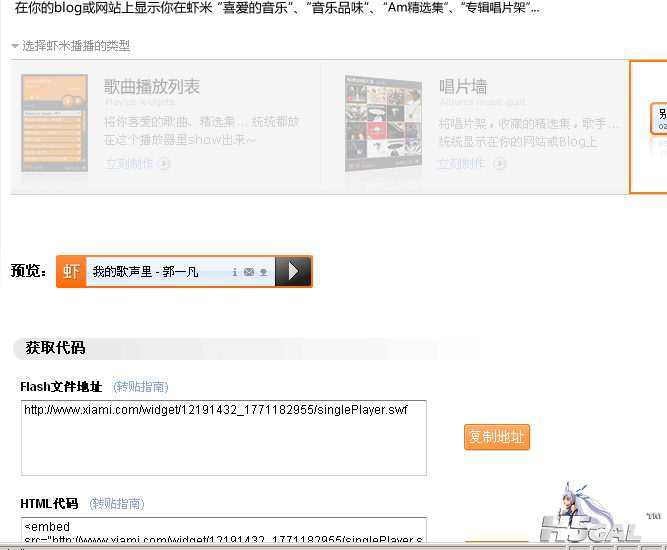Play the song in the preview player
Screen dimensions: 667x550
click(x=294, y=271)
